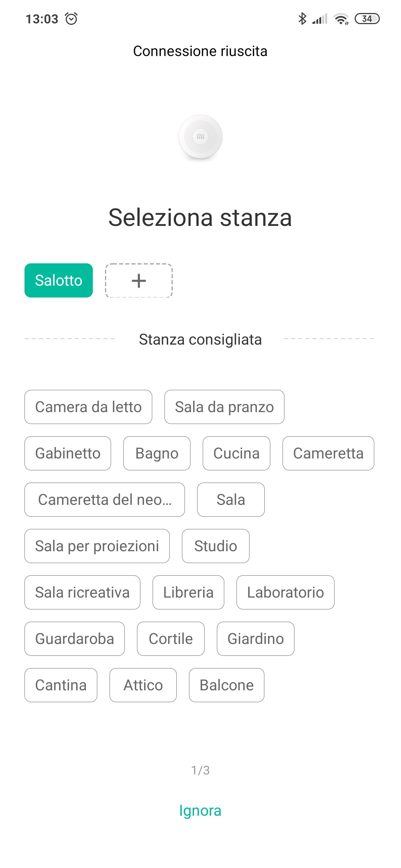Tap the 1/3 step indicator

tap(200, 770)
